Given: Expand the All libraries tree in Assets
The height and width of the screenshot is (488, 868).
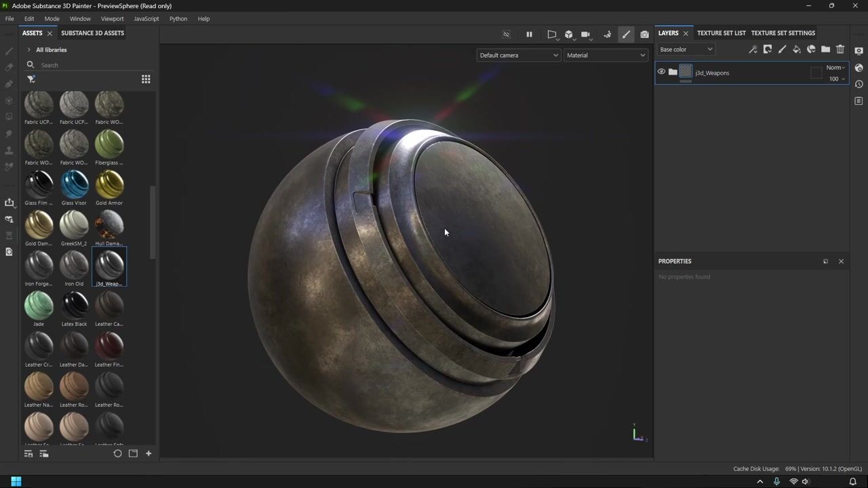Looking at the screenshot, I should 28,49.
